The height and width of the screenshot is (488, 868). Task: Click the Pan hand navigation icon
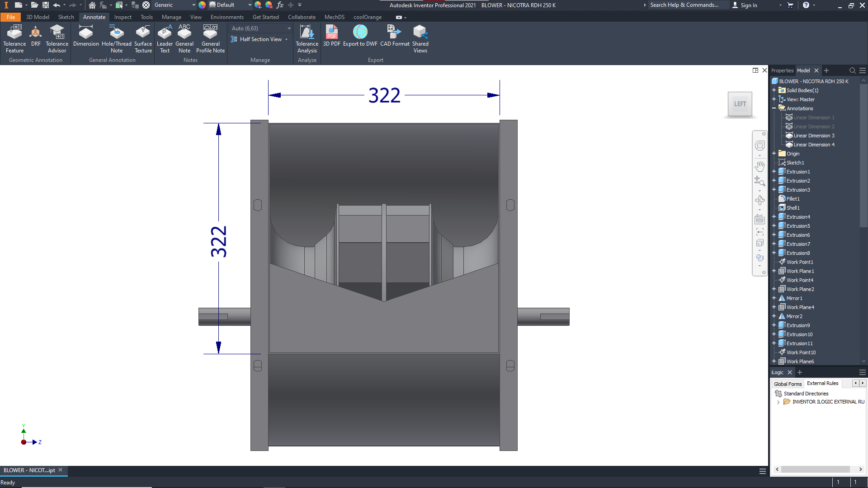click(760, 166)
